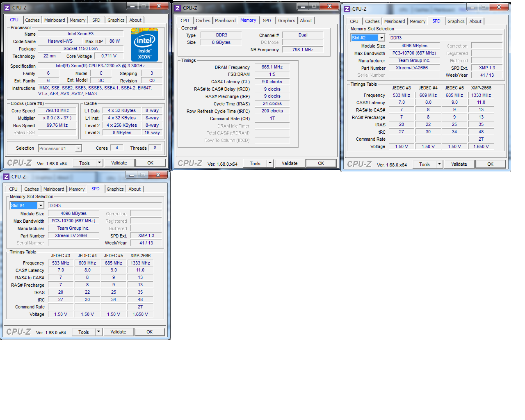Click the Max TDP 80 W value
The image size is (525, 420).
tap(114, 41)
